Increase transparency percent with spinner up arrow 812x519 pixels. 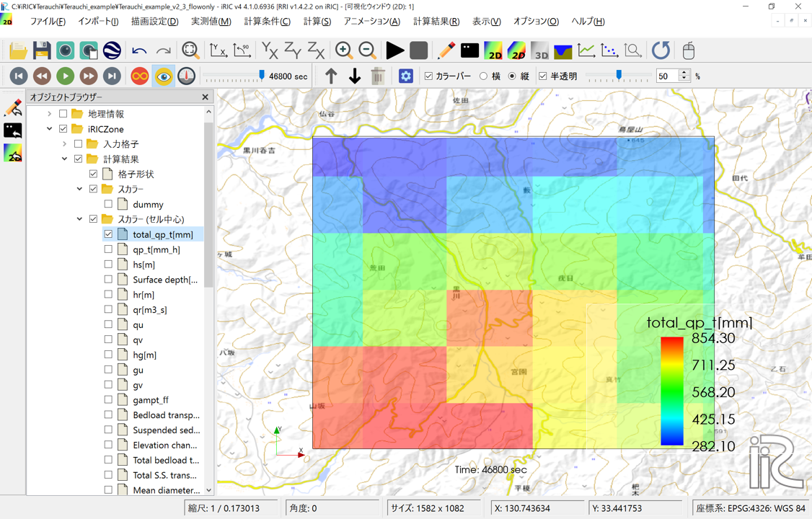point(684,73)
